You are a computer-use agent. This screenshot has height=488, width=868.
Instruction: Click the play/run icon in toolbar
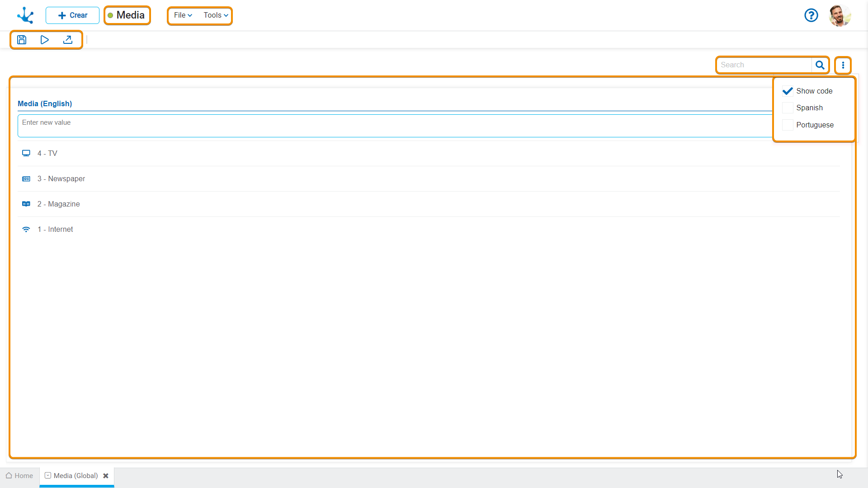tap(45, 39)
